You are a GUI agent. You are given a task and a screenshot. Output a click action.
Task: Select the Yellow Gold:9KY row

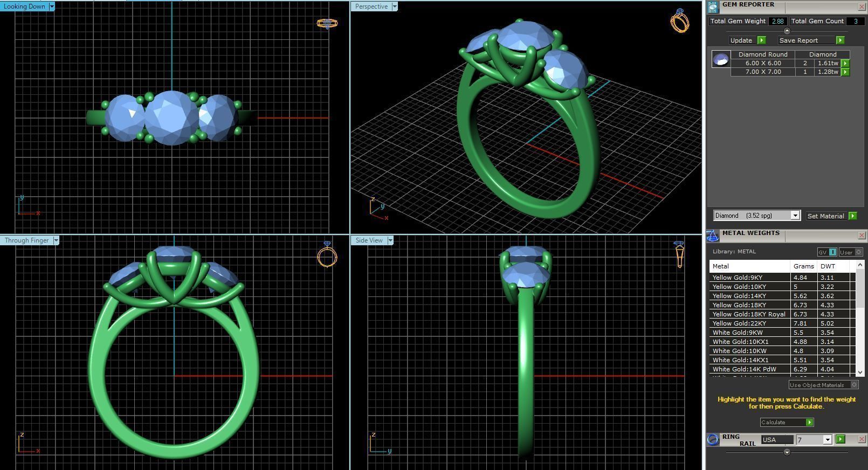click(782, 278)
